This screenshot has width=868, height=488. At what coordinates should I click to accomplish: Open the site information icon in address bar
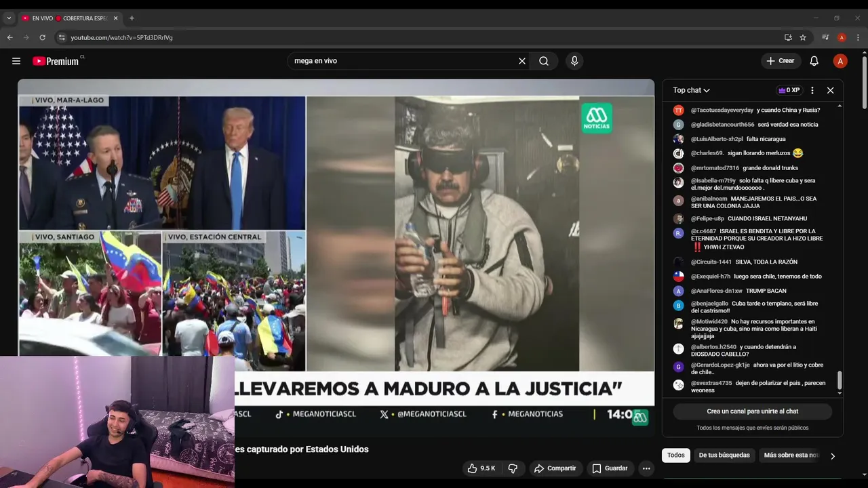coord(62,37)
